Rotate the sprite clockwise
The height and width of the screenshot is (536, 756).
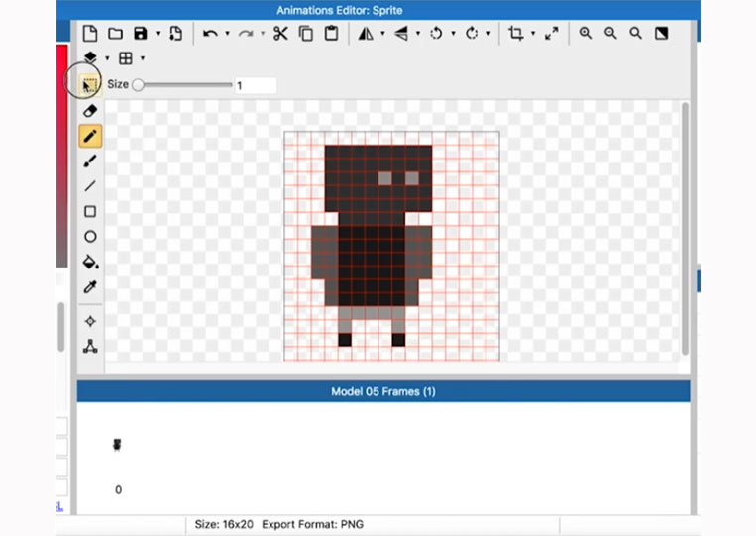(472, 34)
